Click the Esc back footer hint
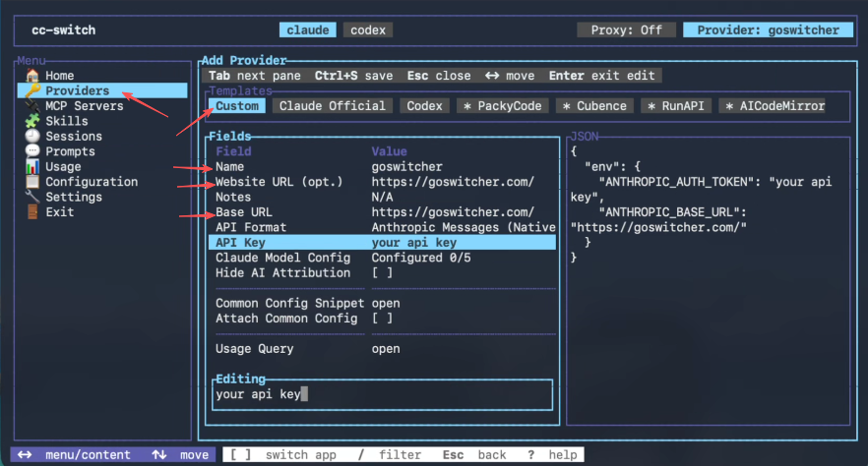Viewport: 868px width, 466px height. click(x=474, y=455)
